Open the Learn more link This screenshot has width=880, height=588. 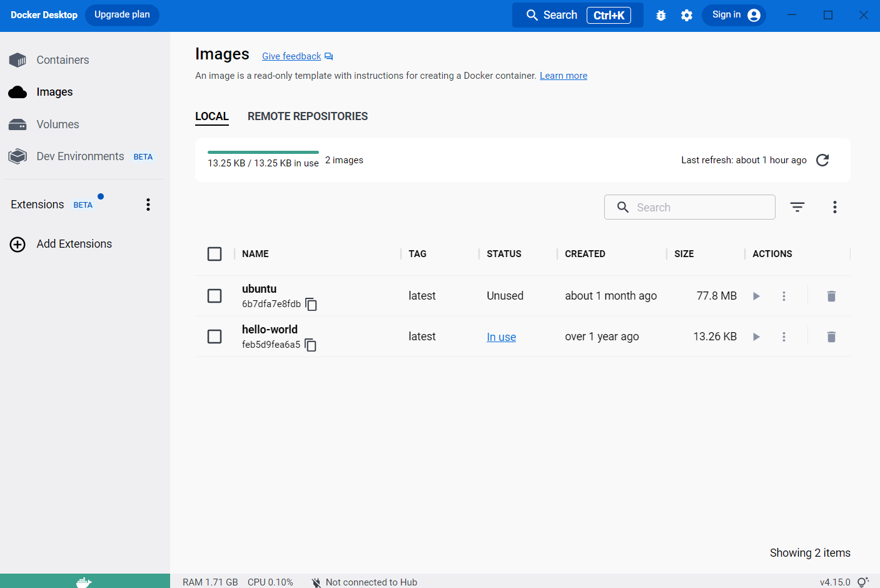(564, 76)
